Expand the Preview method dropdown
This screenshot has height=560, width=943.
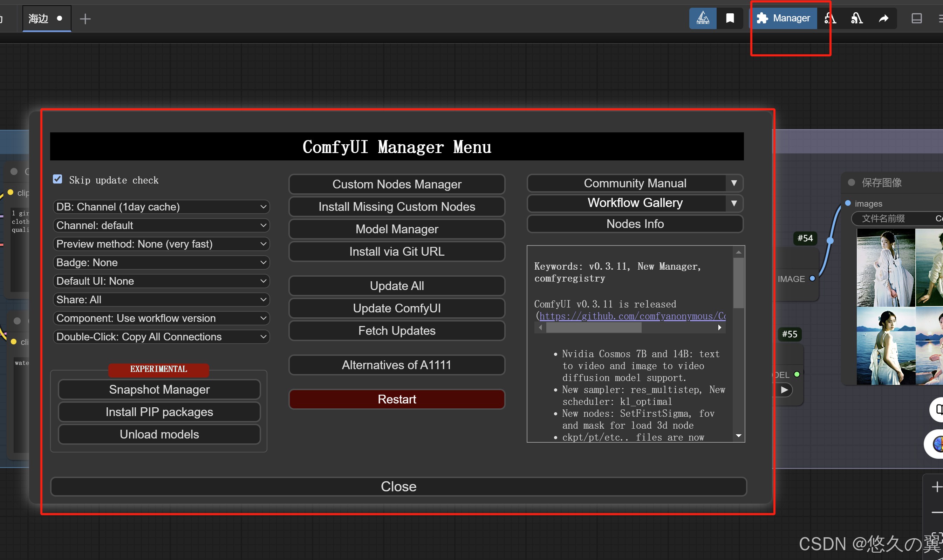coord(161,244)
